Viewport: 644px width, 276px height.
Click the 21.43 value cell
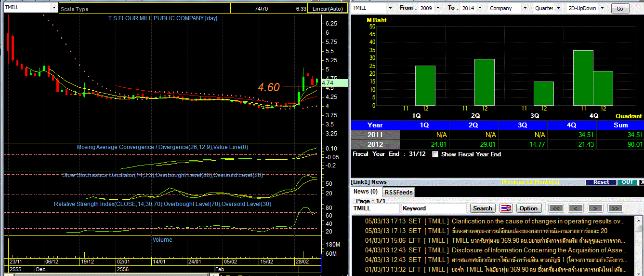tap(572, 144)
